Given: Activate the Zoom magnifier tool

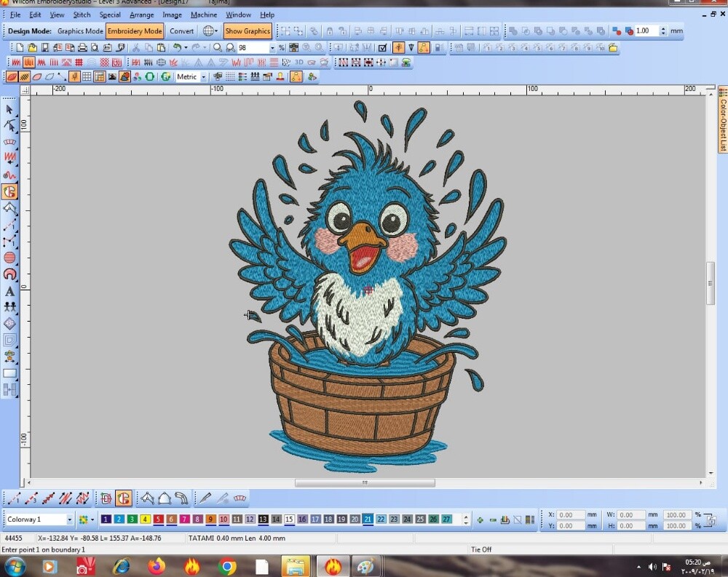Looking at the screenshot, I should click(217, 47).
